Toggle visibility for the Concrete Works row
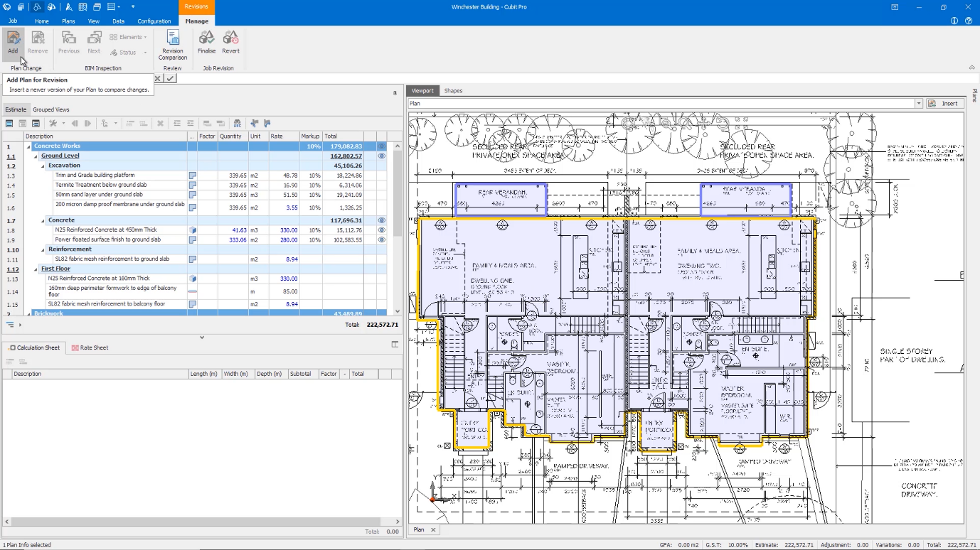 pos(382,146)
